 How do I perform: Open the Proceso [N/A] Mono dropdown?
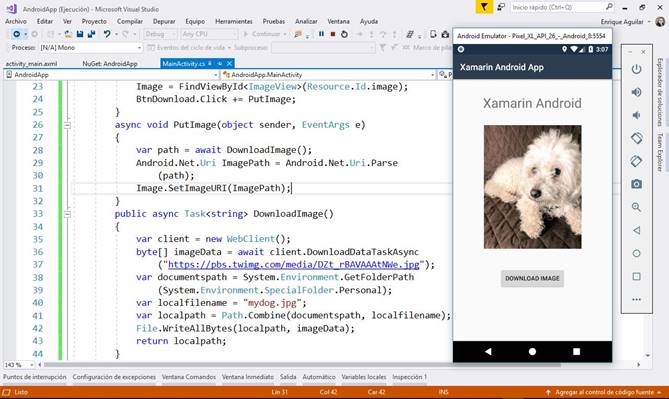(91, 48)
